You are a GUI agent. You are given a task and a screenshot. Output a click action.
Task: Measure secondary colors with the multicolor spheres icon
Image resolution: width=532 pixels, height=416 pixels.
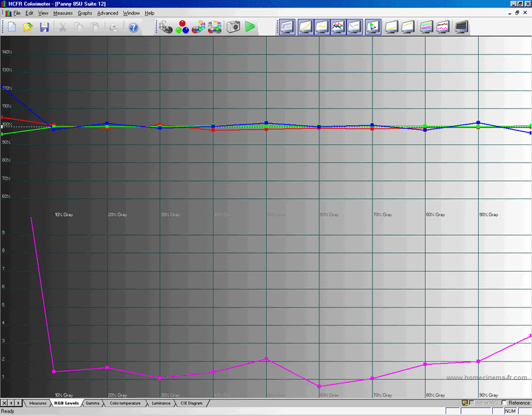tap(198, 27)
